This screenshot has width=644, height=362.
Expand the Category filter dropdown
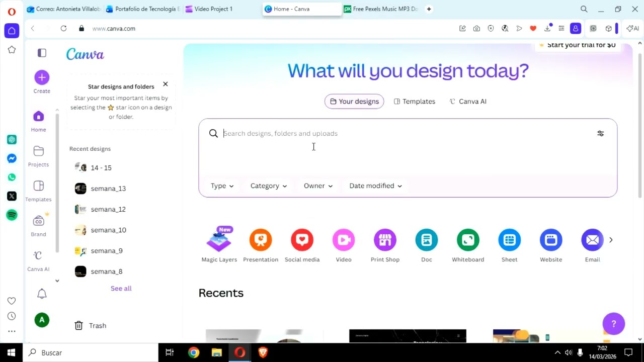[269, 186]
